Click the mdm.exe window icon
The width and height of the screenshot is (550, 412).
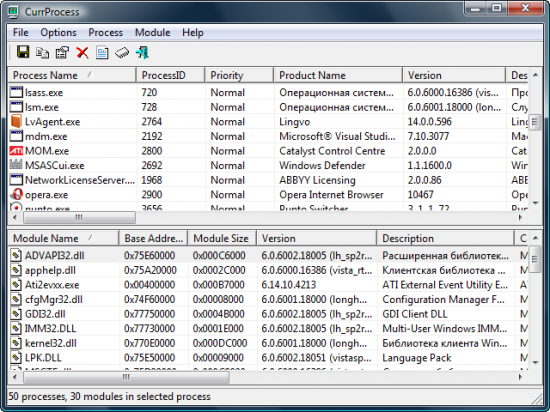16,136
